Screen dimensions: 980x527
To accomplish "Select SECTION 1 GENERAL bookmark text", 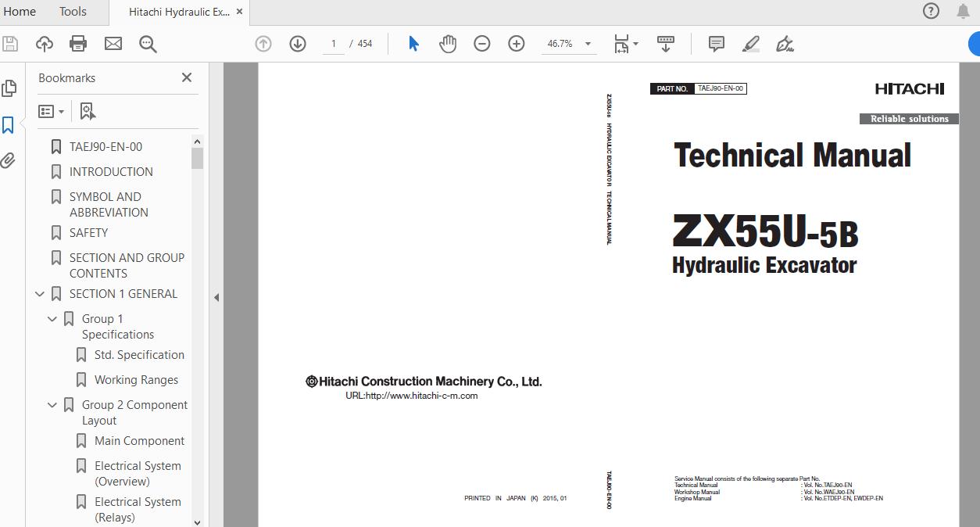I will click(x=123, y=293).
